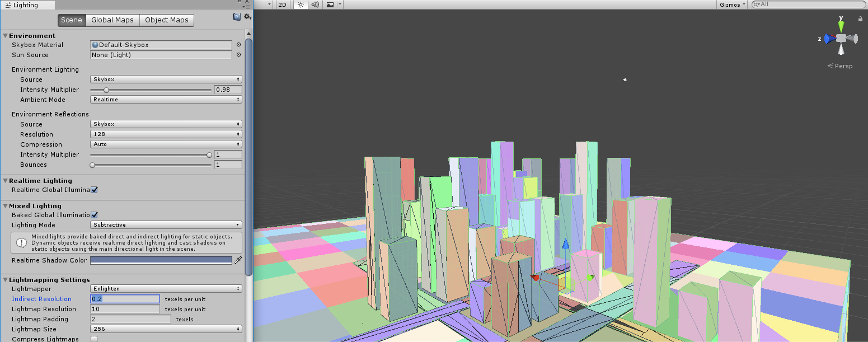Collapse the Environment section
868x342 pixels.
pyautogui.click(x=5, y=36)
